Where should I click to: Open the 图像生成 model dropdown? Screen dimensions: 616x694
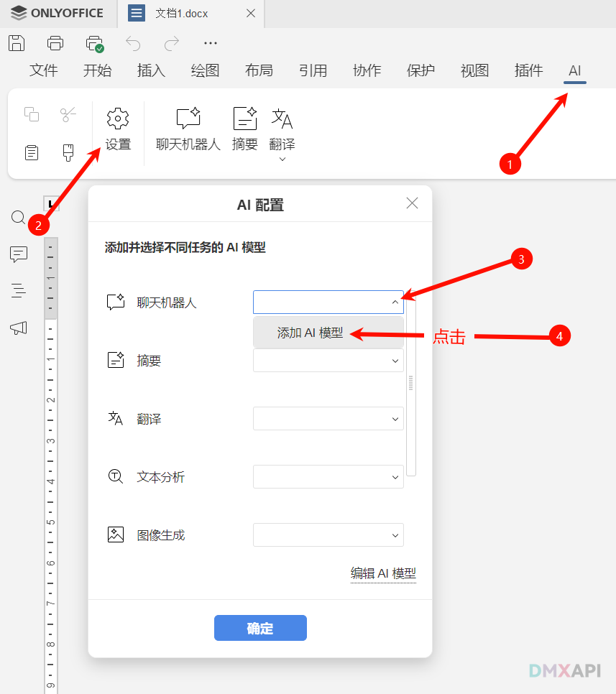point(328,535)
